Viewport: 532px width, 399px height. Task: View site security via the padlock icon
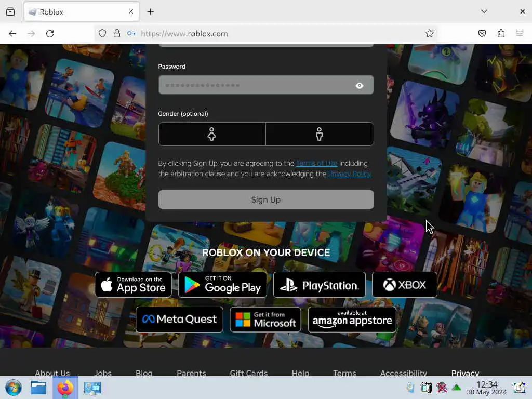point(117,33)
